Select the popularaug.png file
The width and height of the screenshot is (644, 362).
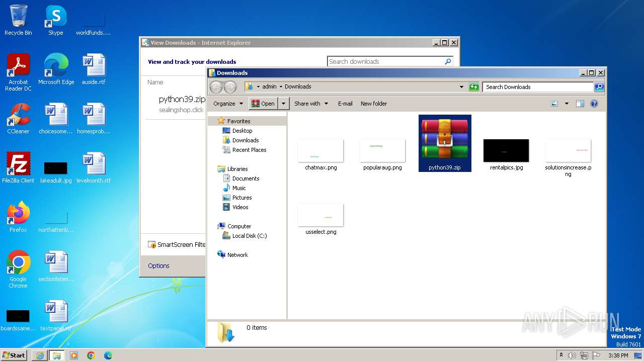coord(382,155)
